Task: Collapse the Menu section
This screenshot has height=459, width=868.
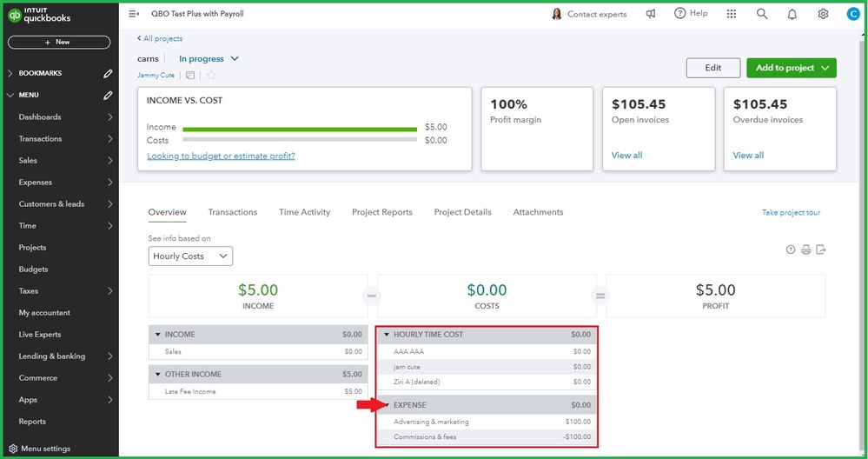Action: pos(10,96)
